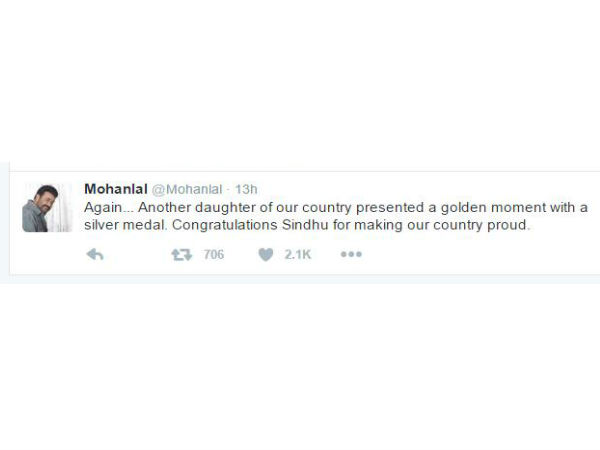View the 2.1K likes count
The image size is (600, 450).
(x=299, y=255)
